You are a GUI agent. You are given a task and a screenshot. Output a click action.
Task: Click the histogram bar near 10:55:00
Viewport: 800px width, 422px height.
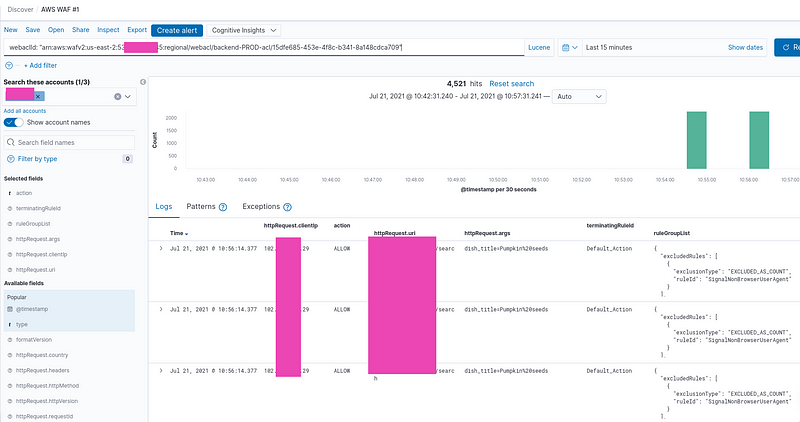[696, 140]
